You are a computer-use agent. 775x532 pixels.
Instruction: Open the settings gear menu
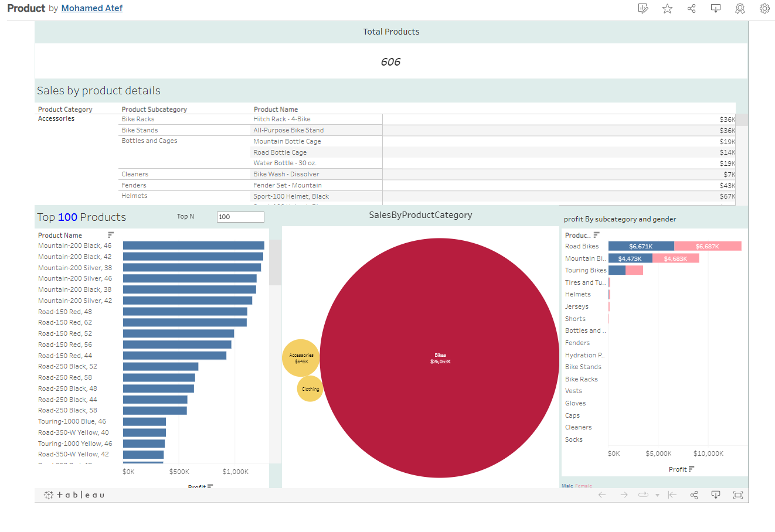(764, 8)
